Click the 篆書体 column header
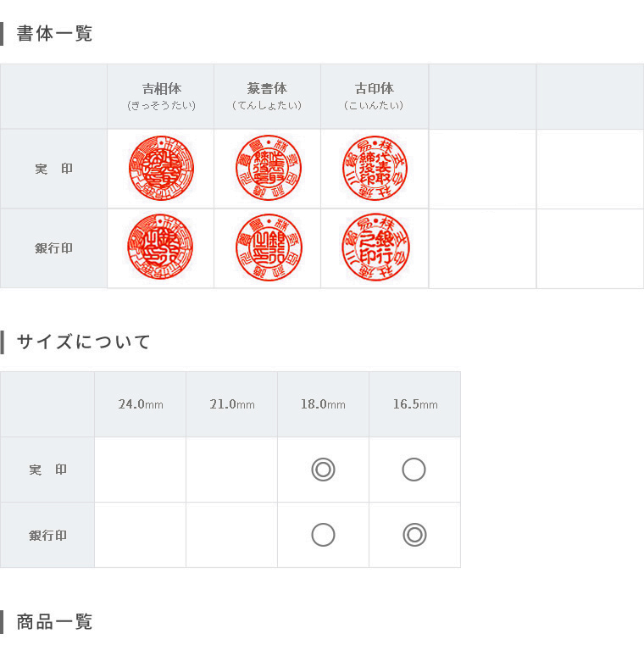 [x=267, y=96]
